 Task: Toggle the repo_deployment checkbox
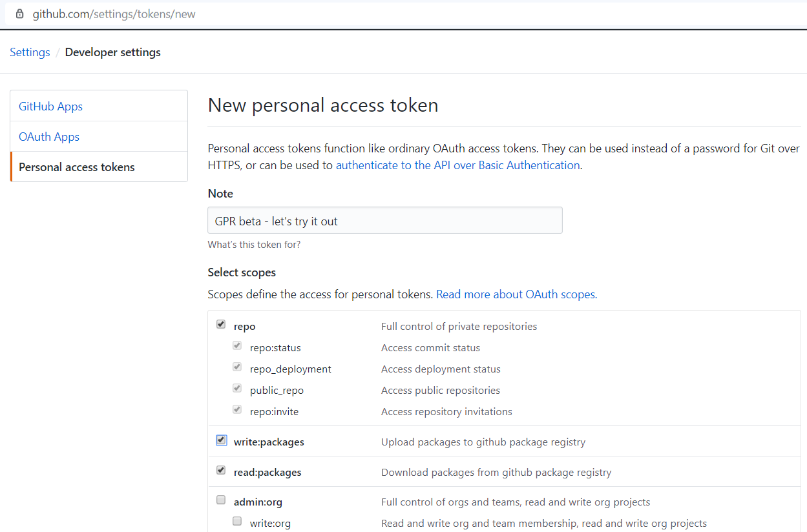pos(237,367)
